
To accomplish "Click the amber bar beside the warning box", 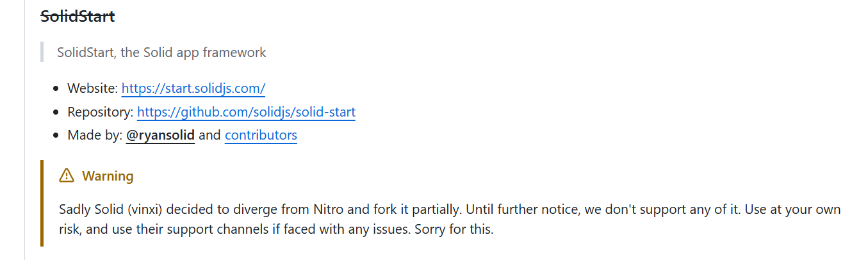I will (42, 203).
